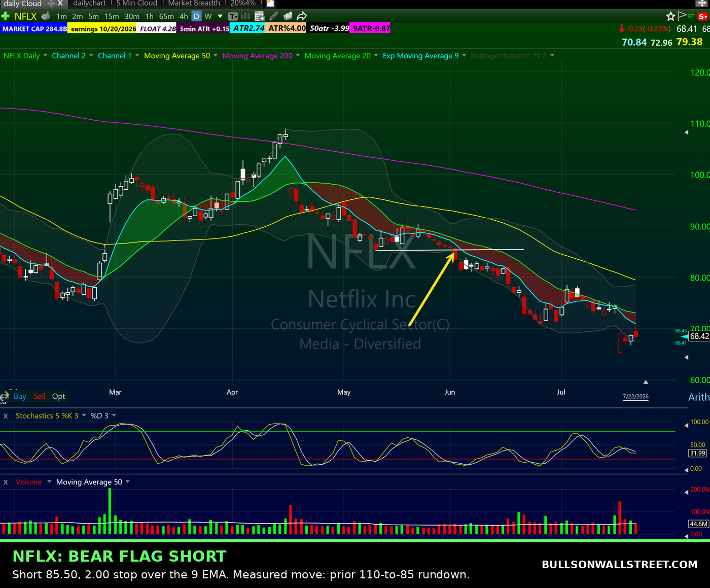This screenshot has width=710, height=588.
Task: Click the triangle marker above 7/22/2026 date
Action: pos(646,382)
